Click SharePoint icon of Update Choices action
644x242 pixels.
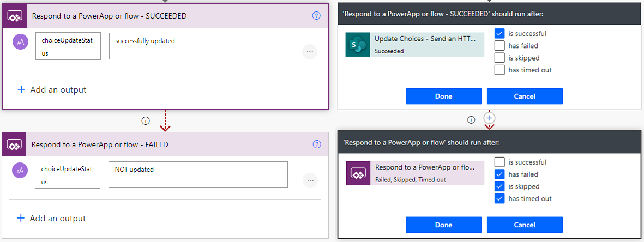(x=358, y=44)
